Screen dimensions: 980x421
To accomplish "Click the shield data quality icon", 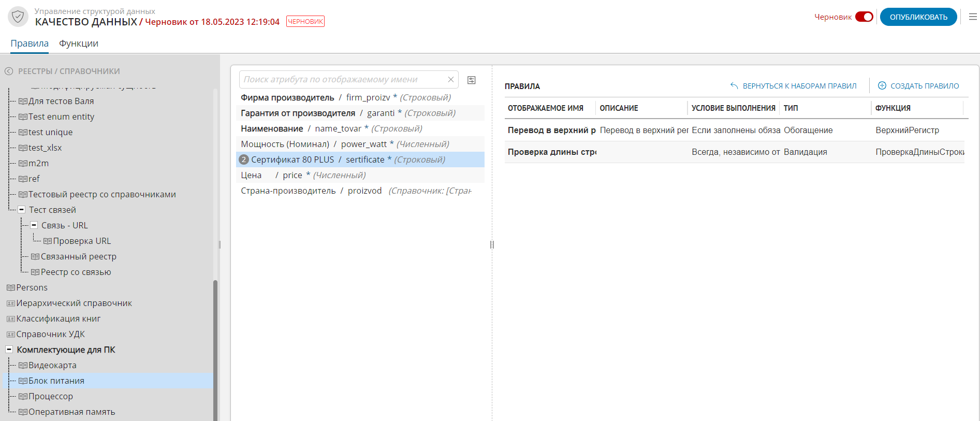I will [18, 17].
